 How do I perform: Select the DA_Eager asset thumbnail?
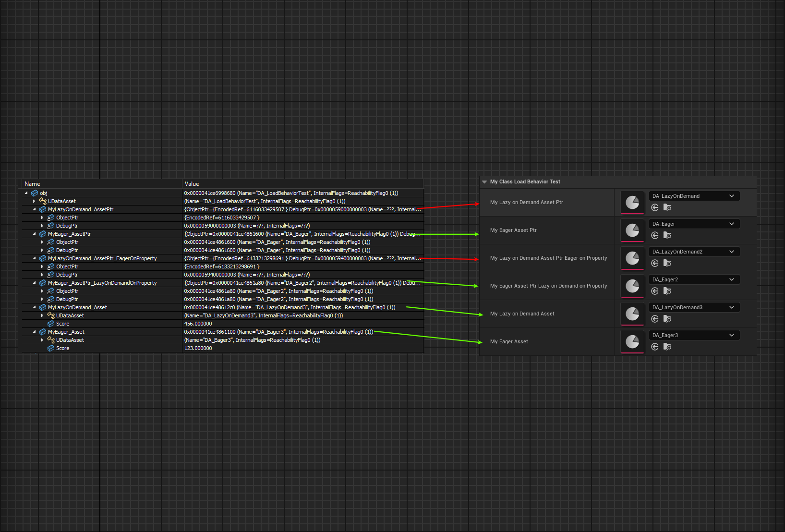[632, 230]
